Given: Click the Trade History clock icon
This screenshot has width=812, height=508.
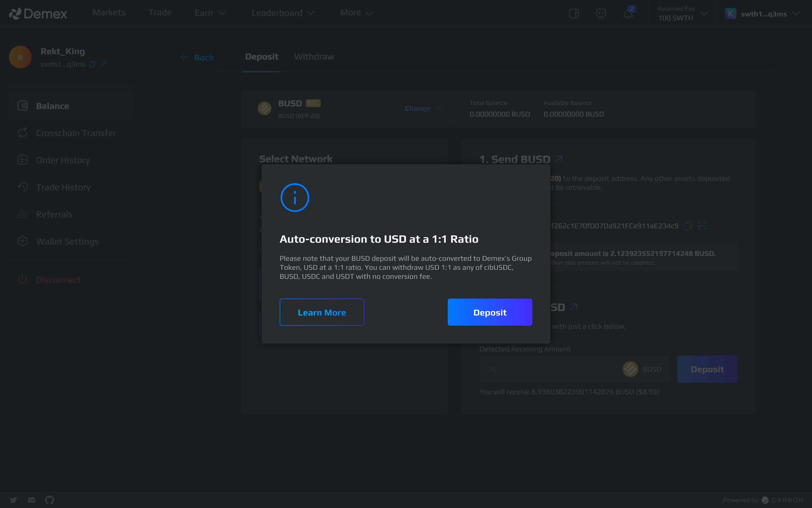Looking at the screenshot, I should (23, 187).
